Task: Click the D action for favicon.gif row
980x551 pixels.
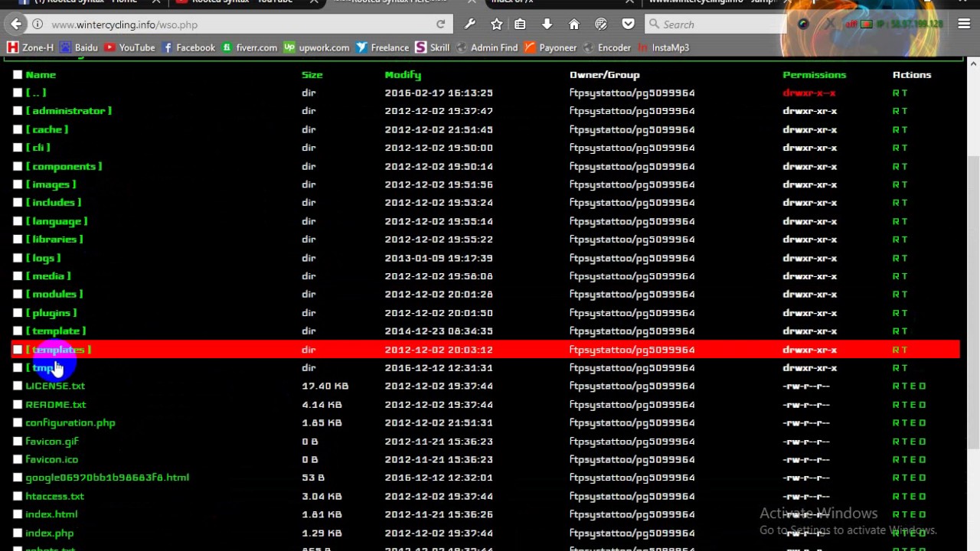Action: click(923, 442)
